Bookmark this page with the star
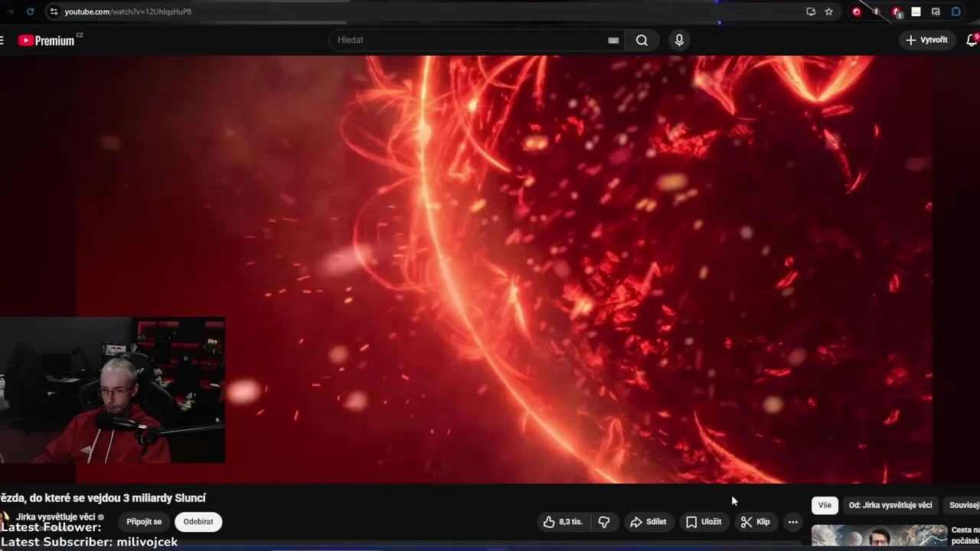The width and height of the screenshot is (980, 551). (829, 11)
